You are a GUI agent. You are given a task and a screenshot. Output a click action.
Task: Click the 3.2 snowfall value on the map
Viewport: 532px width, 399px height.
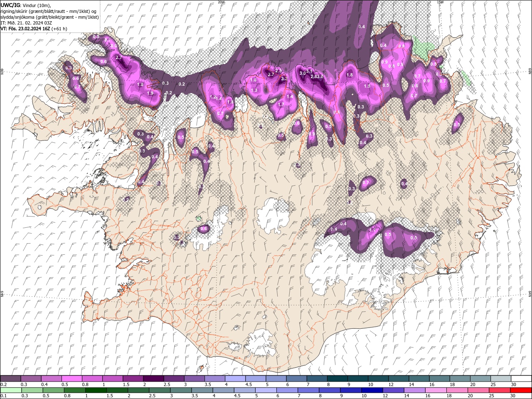(284, 79)
